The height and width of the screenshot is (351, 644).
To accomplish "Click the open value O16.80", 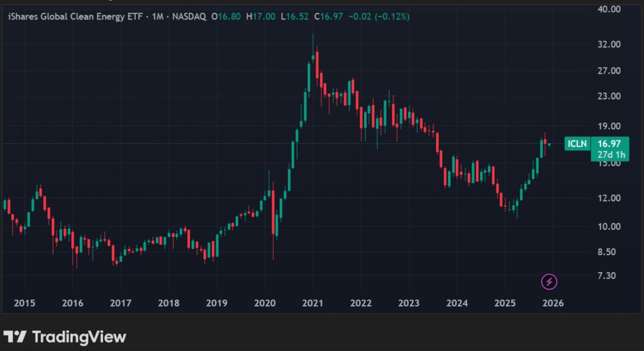I will pyautogui.click(x=226, y=16).
